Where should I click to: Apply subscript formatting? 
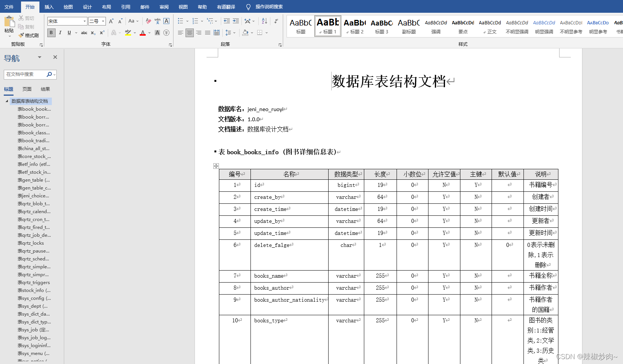click(x=93, y=33)
